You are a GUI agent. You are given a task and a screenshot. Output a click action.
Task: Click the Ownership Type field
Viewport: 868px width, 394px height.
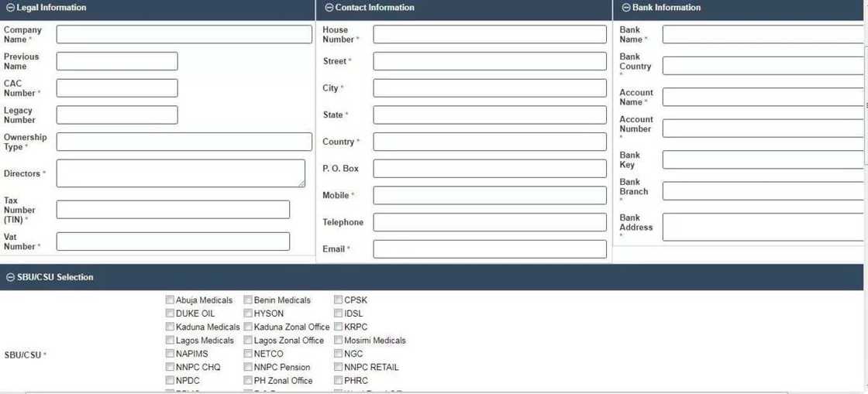pos(184,142)
